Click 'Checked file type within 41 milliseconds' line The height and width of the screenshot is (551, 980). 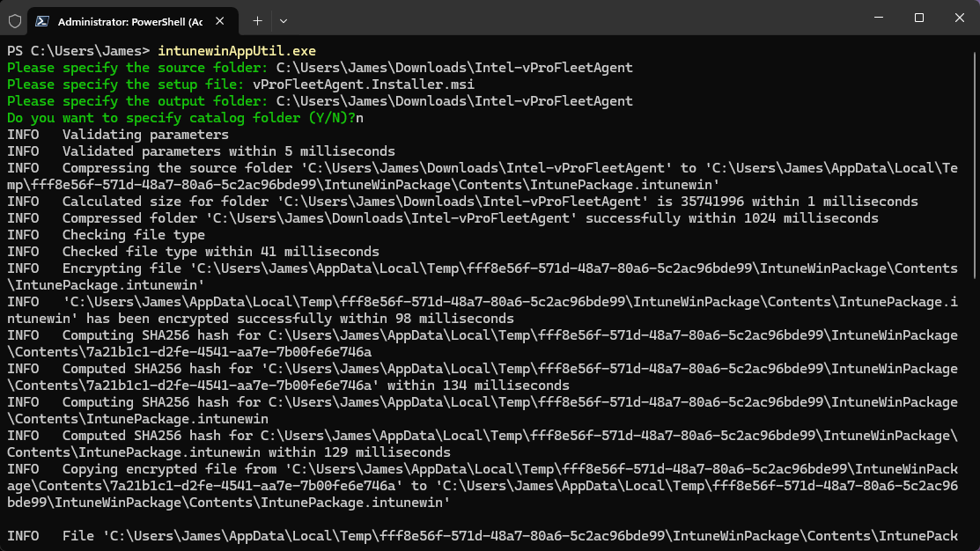220,252
